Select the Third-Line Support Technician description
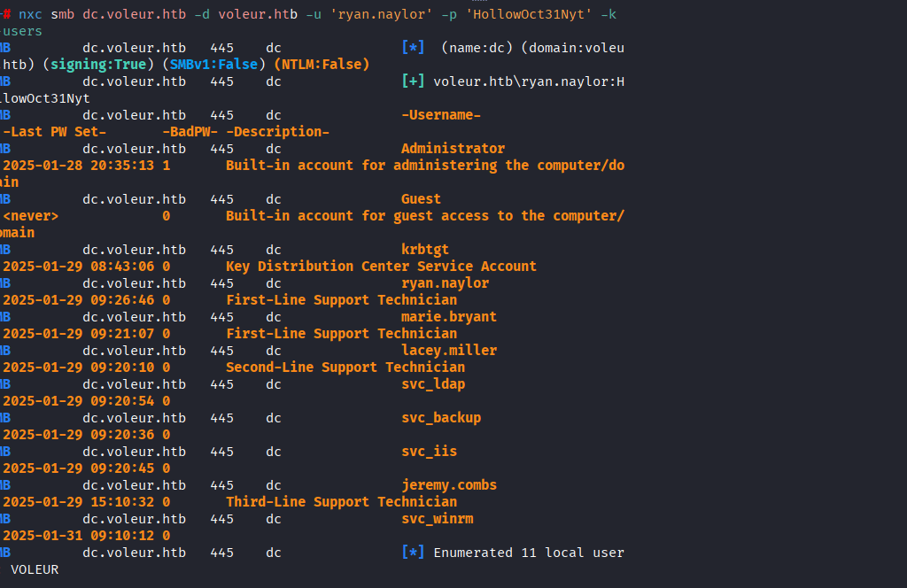Viewport: 907px width, 588px height. pyautogui.click(x=341, y=502)
